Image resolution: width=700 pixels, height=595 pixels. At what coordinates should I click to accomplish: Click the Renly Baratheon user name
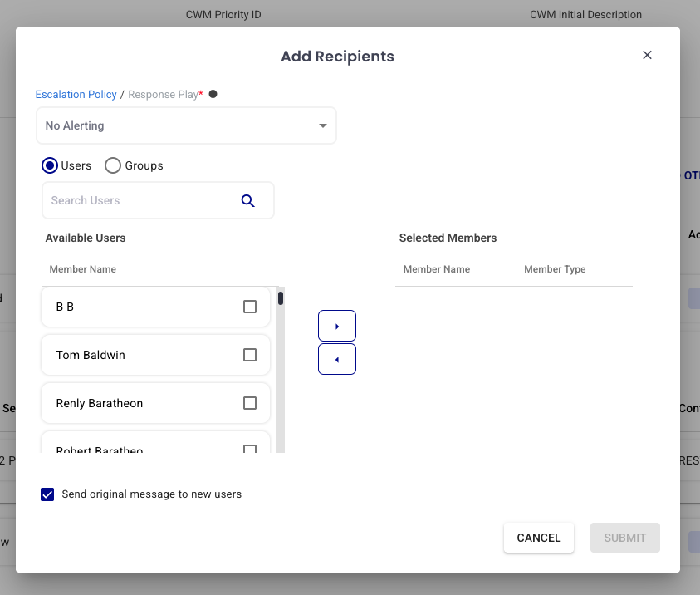tap(100, 403)
